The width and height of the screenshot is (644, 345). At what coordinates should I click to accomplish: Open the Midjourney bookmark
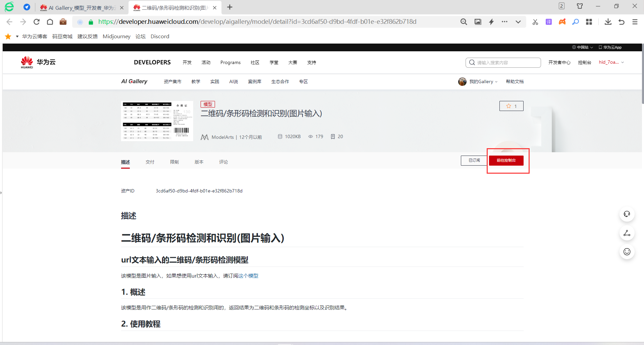116,36
